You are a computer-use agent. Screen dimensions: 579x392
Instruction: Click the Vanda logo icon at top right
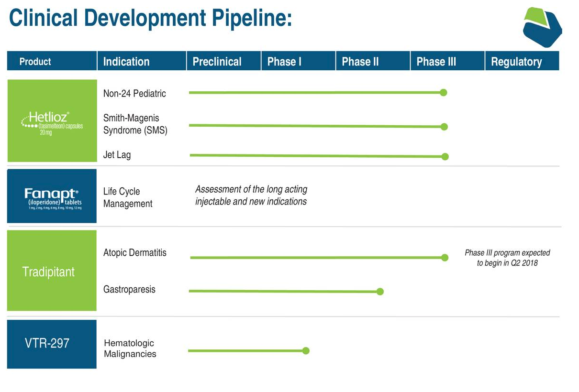[x=542, y=27]
